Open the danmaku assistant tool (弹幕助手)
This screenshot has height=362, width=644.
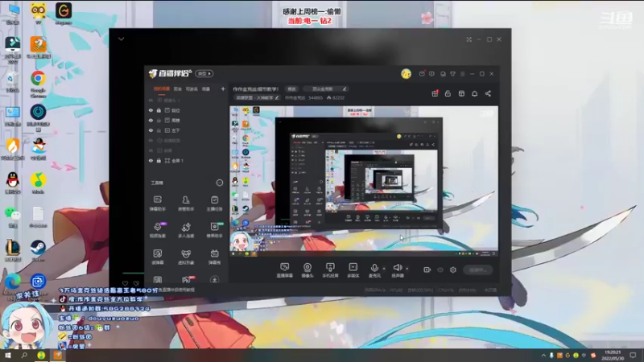click(157, 204)
